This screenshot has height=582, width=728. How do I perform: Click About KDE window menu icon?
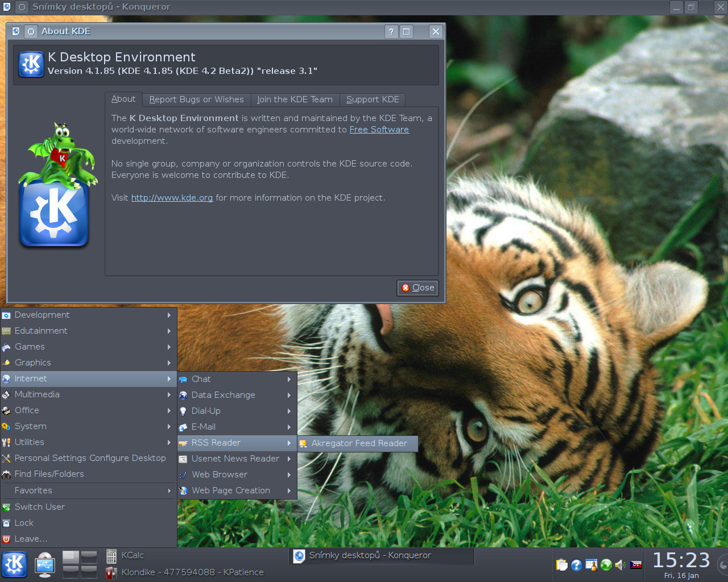[x=16, y=31]
